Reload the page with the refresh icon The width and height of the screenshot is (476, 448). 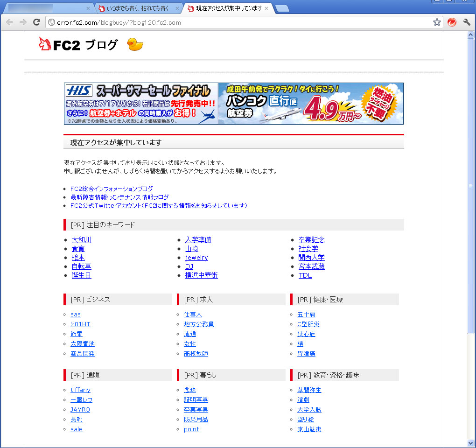pyautogui.click(x=36, y=22)
